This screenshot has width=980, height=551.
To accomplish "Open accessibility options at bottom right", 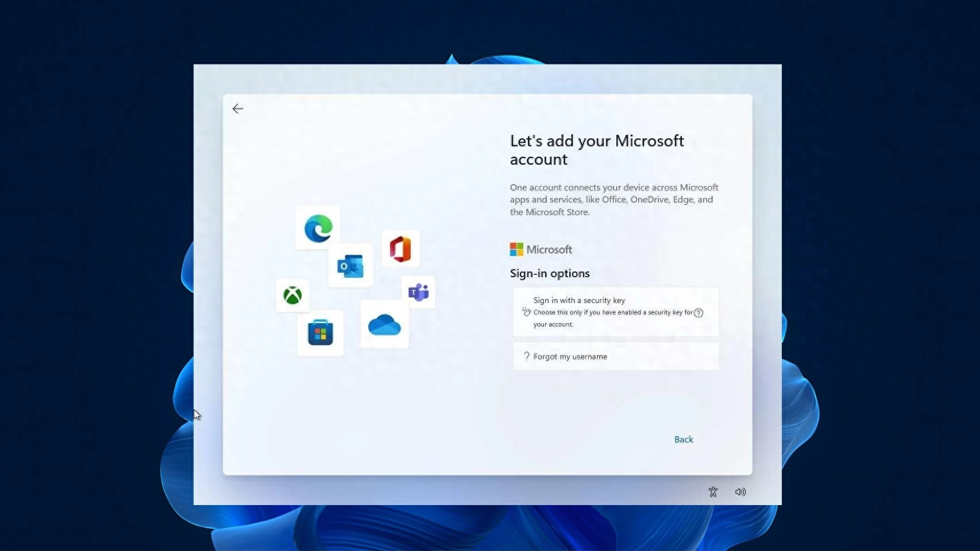I will pyautogui.click(x=712, y=491).
